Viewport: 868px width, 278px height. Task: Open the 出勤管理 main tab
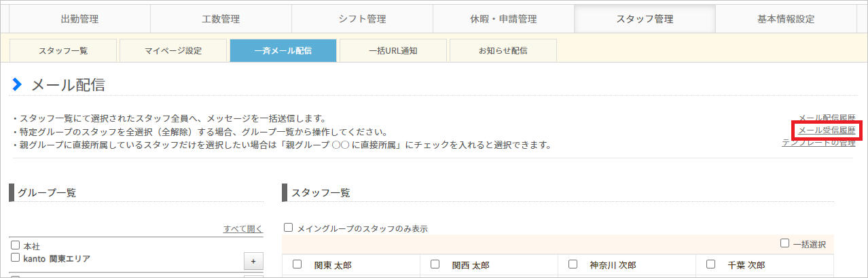79,19
